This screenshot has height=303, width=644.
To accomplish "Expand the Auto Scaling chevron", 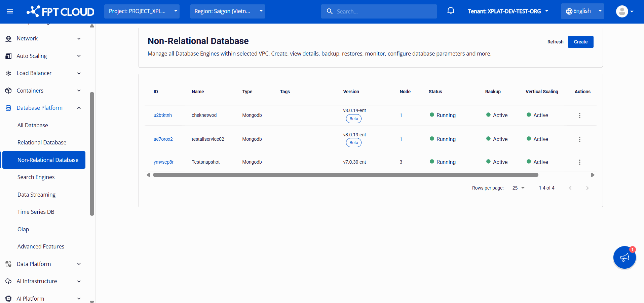I will pyautogui.click(x=79, y=56).
